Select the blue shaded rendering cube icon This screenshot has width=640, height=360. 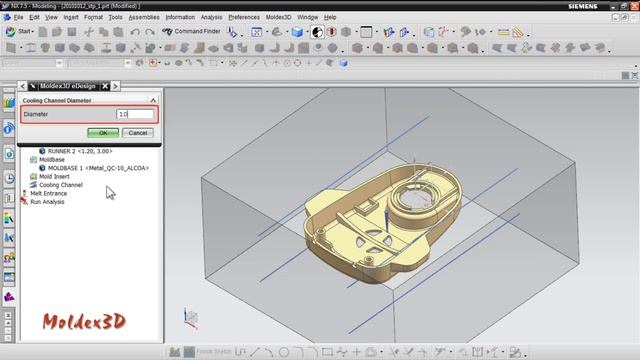(297, 32)
